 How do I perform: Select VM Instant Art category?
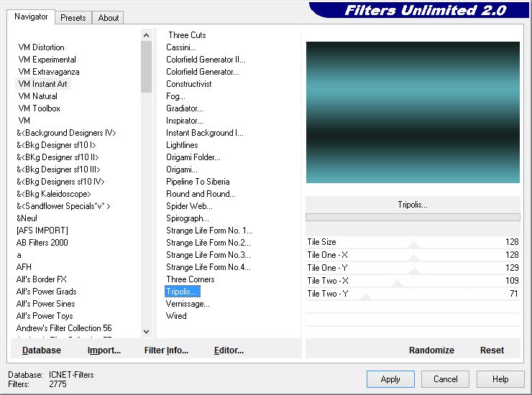(42, 84)
